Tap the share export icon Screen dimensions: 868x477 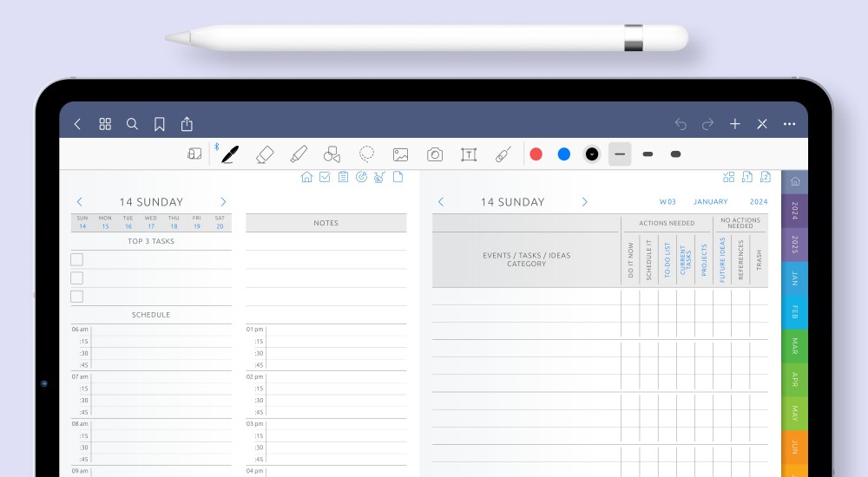[x=187, y=124]
